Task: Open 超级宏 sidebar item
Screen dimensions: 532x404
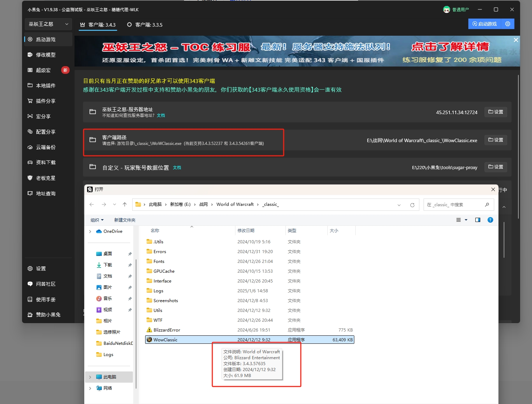Action: [x=48, y=70]
